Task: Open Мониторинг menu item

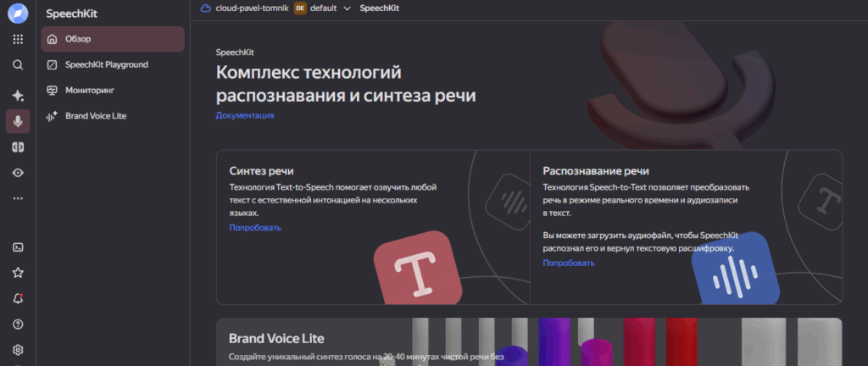Action: tap(113, 90)
